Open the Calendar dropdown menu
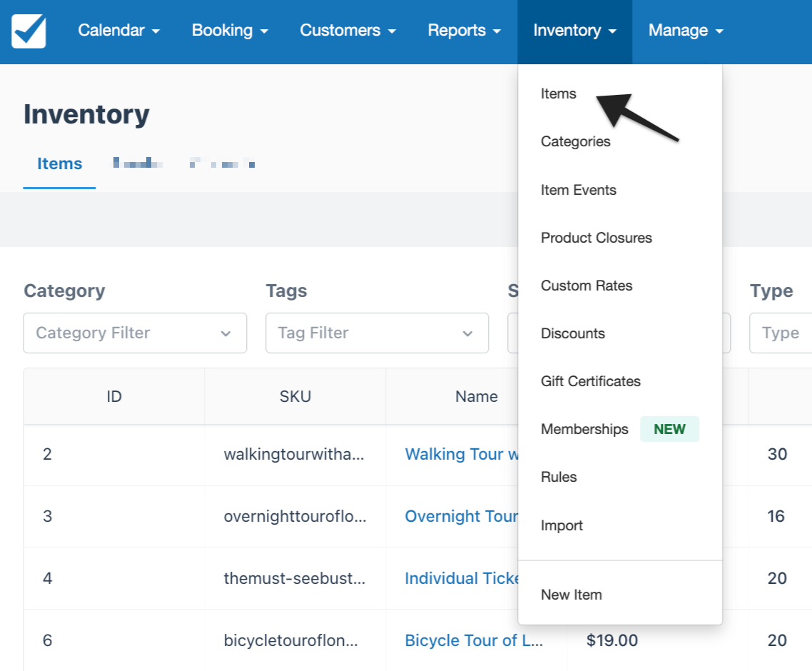Viewport: 812px width, 671px height. coord(118,31)
